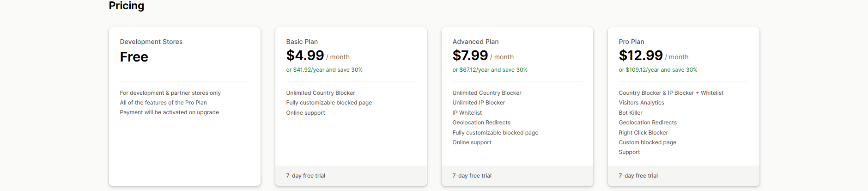
Task: Select the Development Stores plan title
Action: point(151,42)
